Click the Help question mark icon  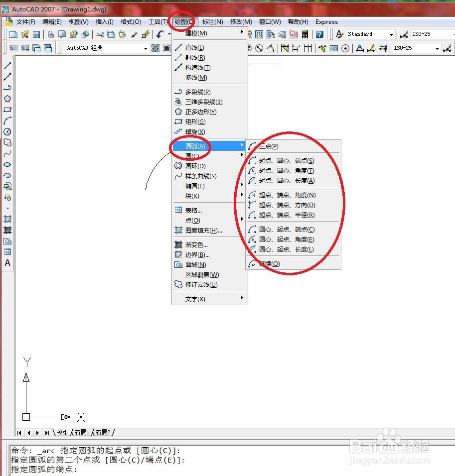[x=319, y=34]
